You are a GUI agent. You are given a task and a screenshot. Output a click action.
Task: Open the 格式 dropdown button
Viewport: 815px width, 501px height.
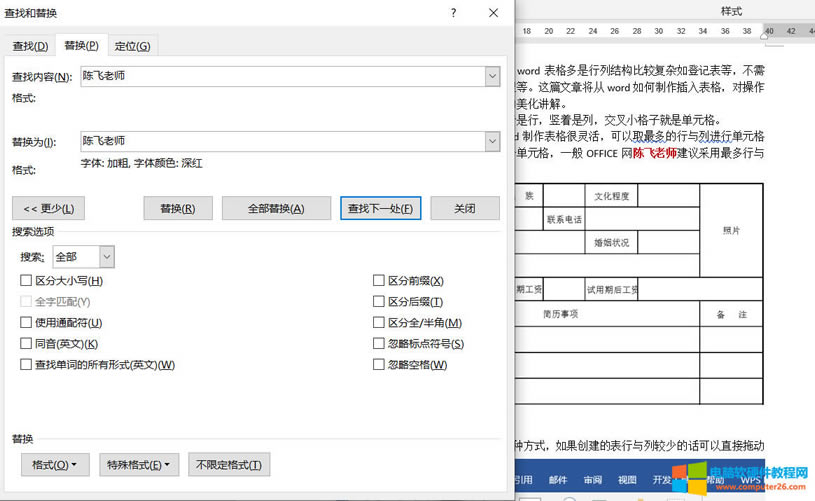(x=55, y=465)
